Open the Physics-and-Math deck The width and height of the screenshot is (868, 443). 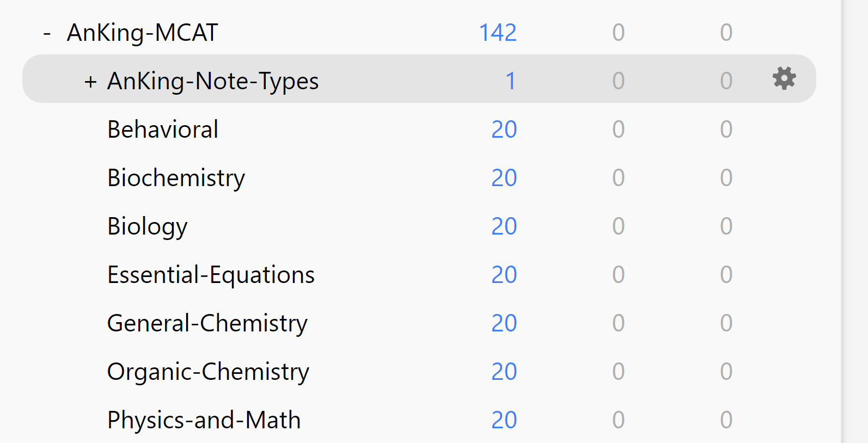point(204,420)
